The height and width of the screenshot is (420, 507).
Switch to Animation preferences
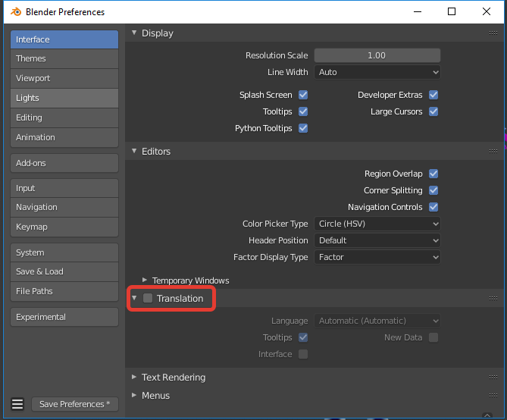pos(64,137)
